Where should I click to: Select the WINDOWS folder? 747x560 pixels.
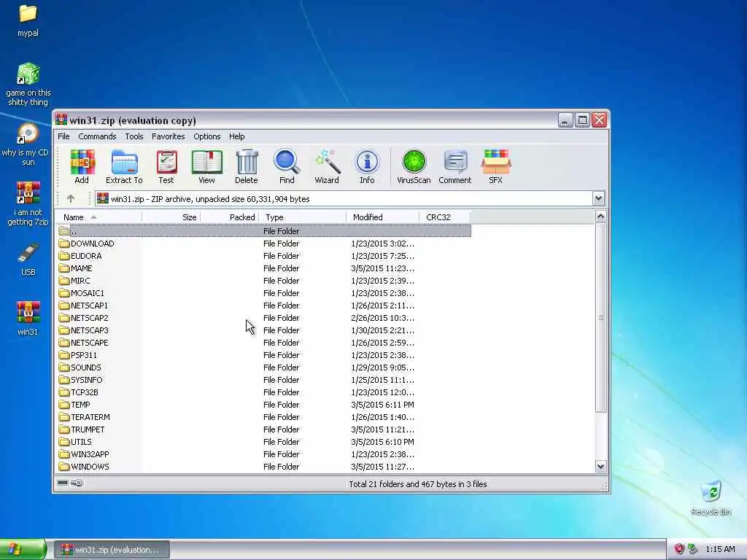point(263,466)
